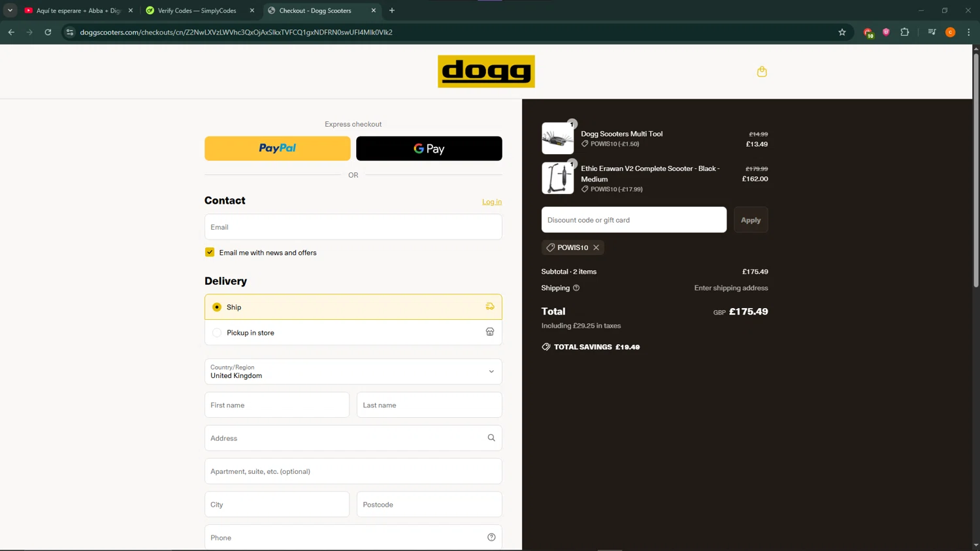Click the Log in link

(x=492, y=202)
